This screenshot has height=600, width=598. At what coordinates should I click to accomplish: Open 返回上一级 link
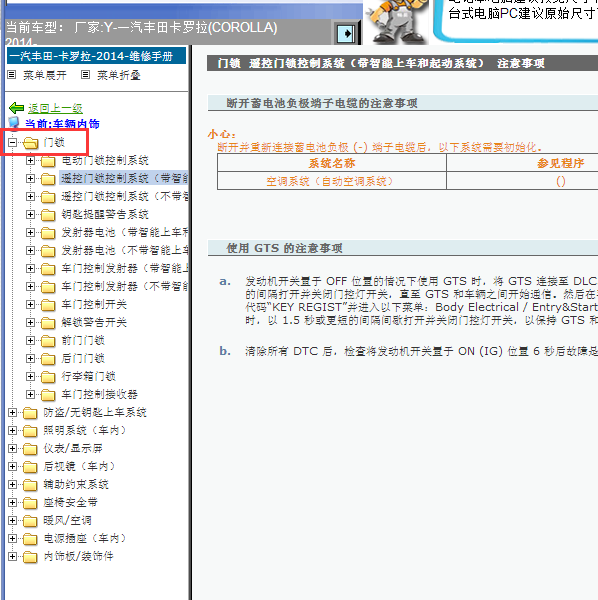(x=55, y=108)
